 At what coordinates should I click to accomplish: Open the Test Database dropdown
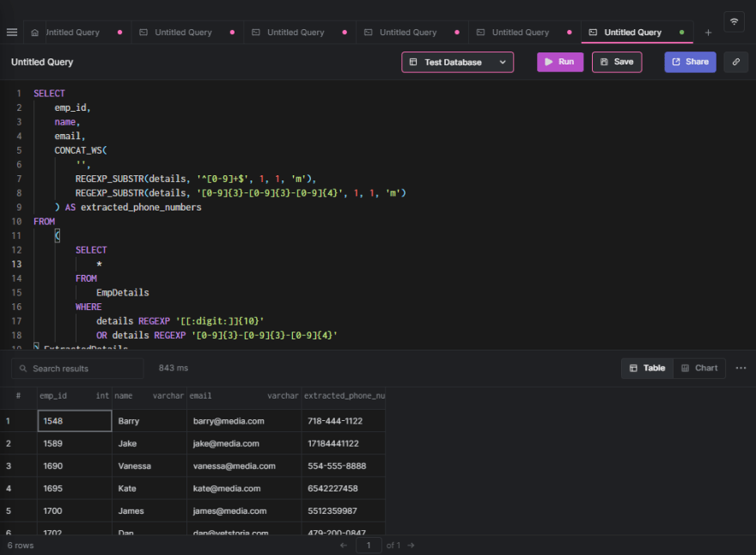point(458,62)
